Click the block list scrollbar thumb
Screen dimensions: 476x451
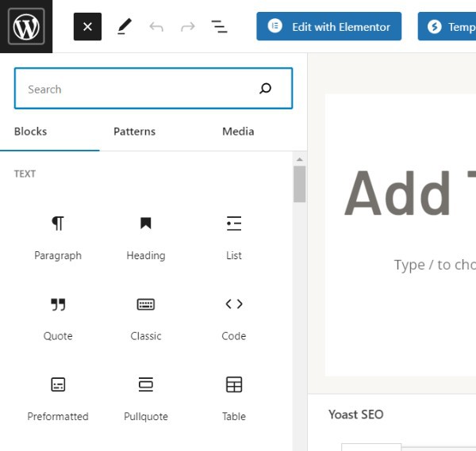[300, 184]
